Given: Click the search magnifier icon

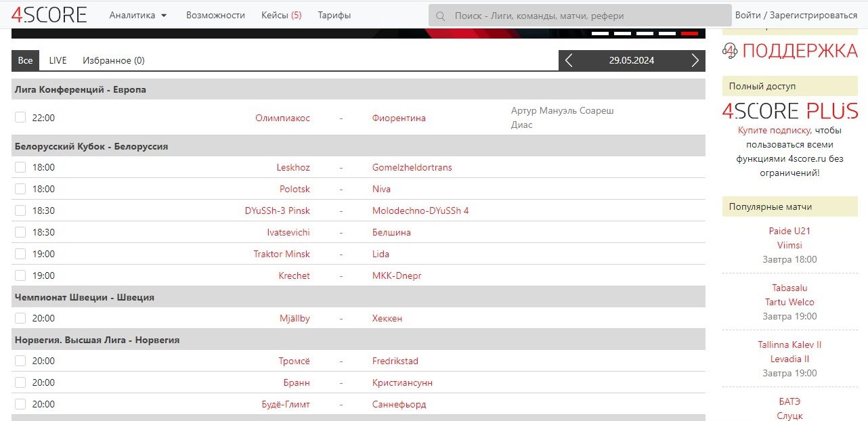Looking at the screenshot, I should [441, 16].
